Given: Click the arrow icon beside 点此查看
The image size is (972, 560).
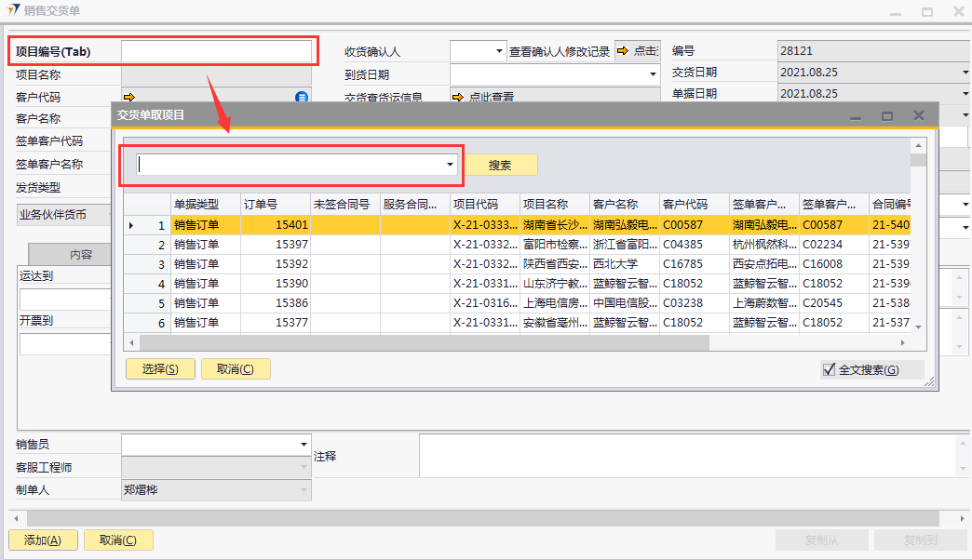Looking at the screenshot, I should [x=459, y=97].
